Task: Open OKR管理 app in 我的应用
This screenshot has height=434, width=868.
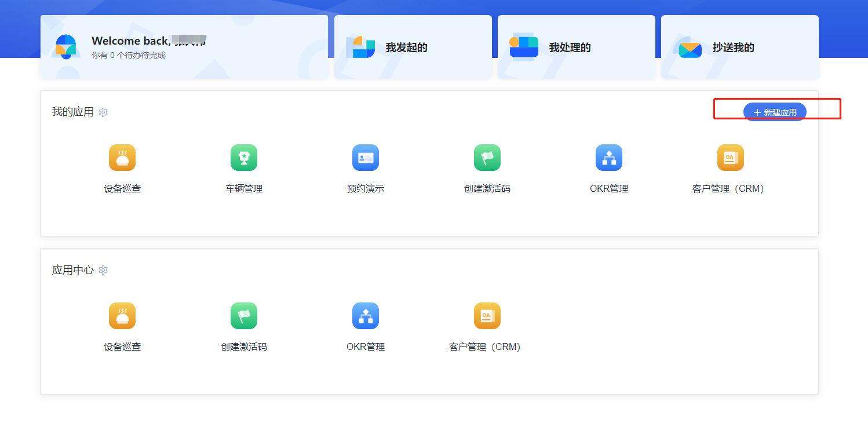Action: coord(609,158)
